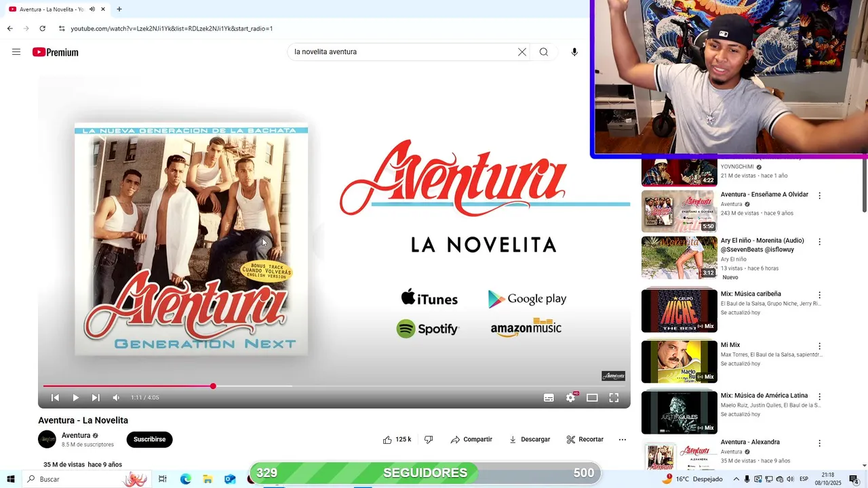
Task: Open a new browser tab
Action: pyautogui.click(x=119, y=9)
